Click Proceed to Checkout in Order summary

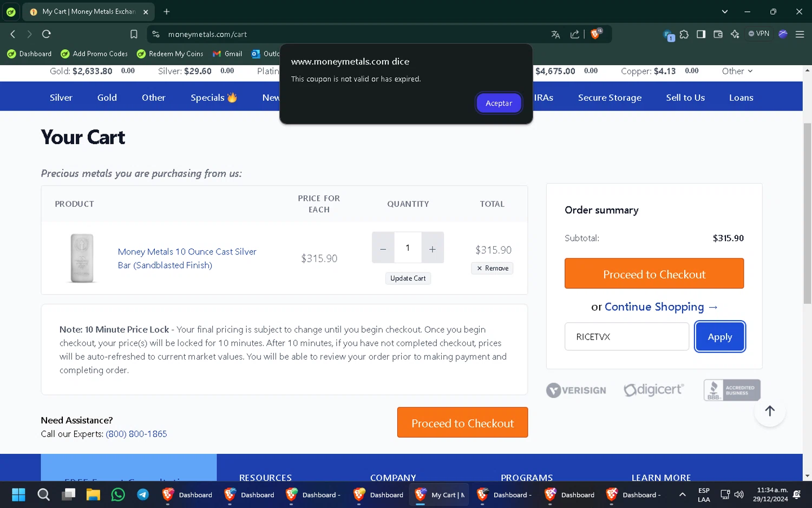coord(654,273)
